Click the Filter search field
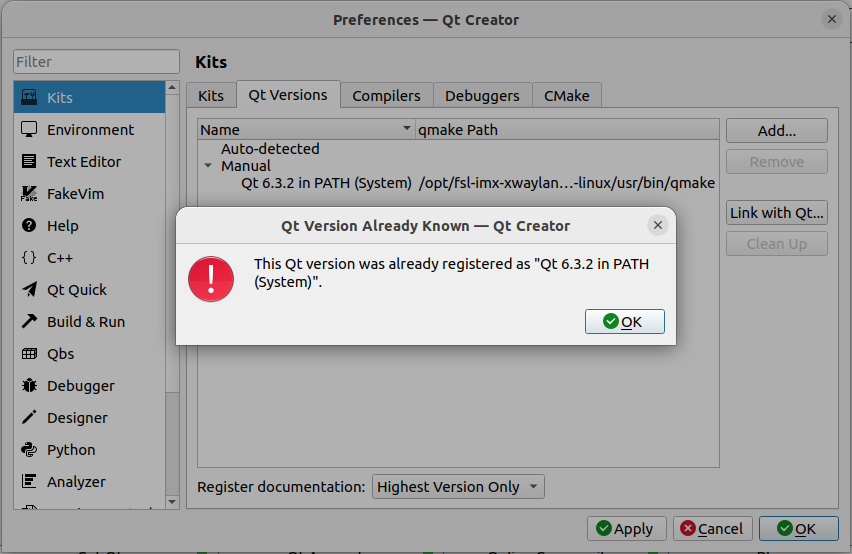The image size is (852, 554). (x=96, y=62)
